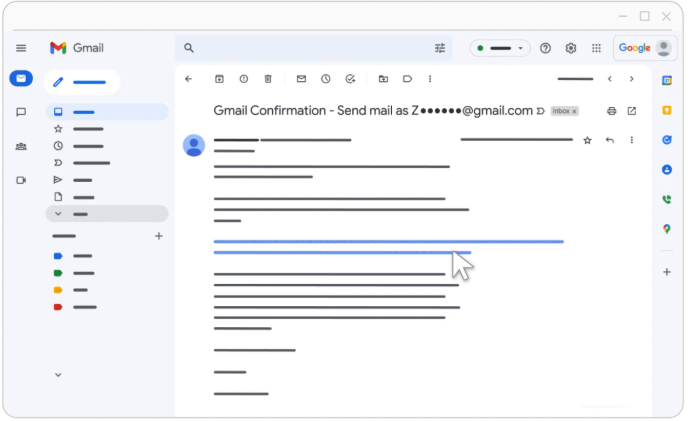
Task: Reply to this message
Action: [609, 140]
